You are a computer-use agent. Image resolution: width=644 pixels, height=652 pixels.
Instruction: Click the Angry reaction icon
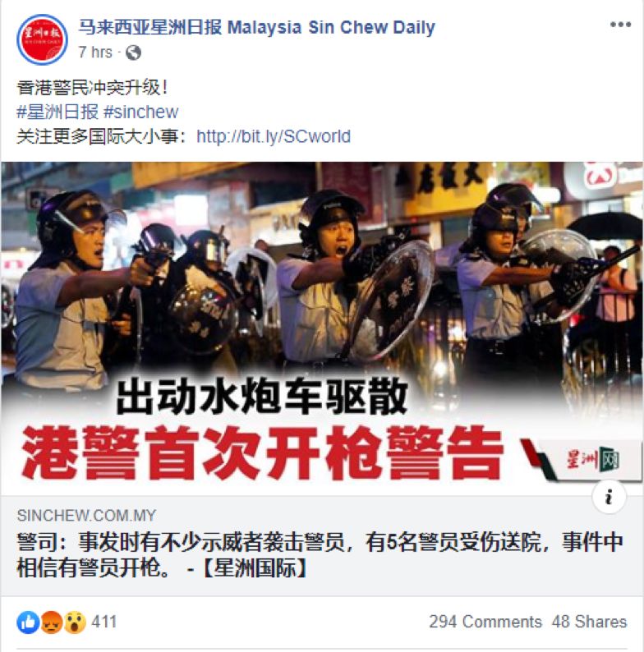point(51,622)
